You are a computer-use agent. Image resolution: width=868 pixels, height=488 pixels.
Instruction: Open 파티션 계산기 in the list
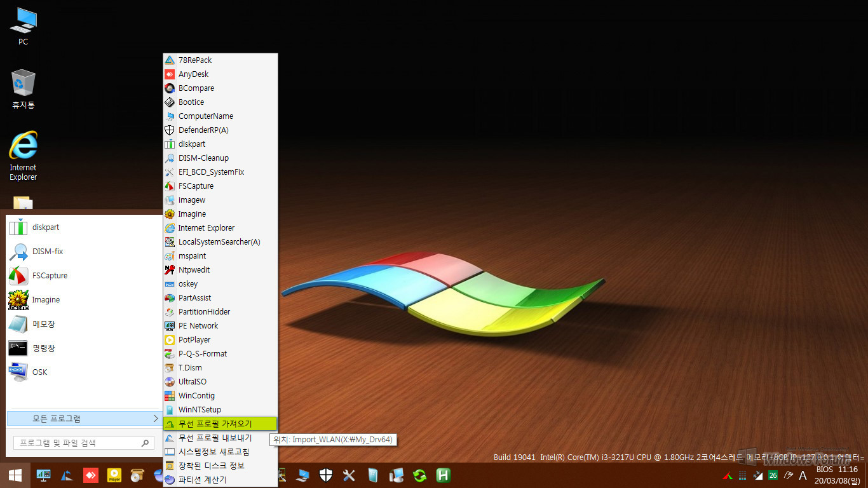[220, 480]
